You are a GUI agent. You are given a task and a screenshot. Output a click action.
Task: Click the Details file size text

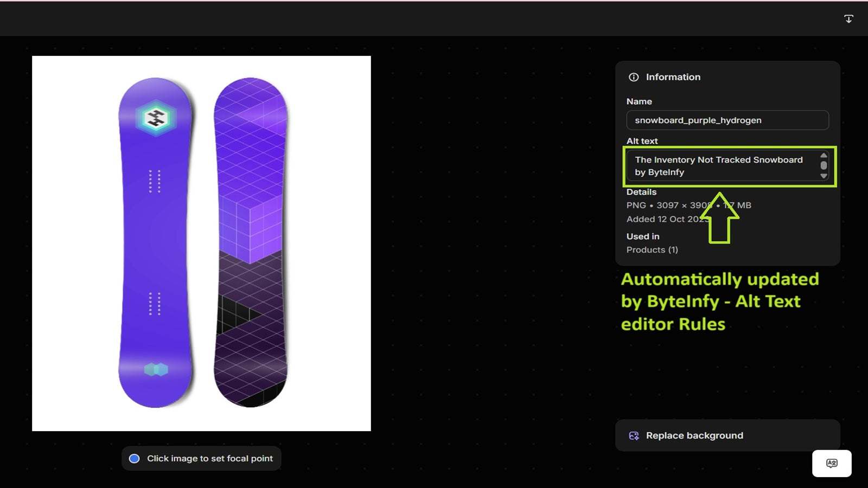coord(736,206)
